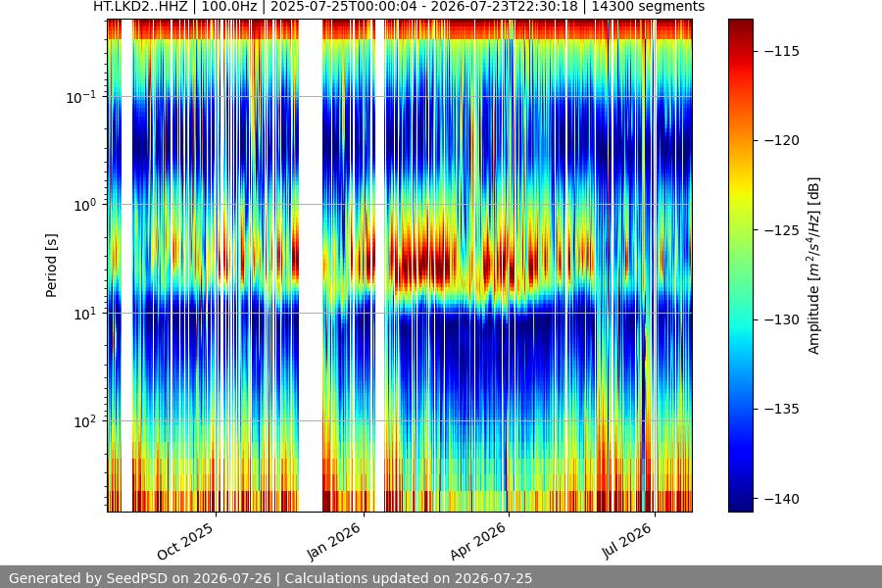Image resolution: width=882 pixels, height=588 pixels.
Task: Click the 10² period tick label
Action: pyautogui.click(x=85, y=421)
